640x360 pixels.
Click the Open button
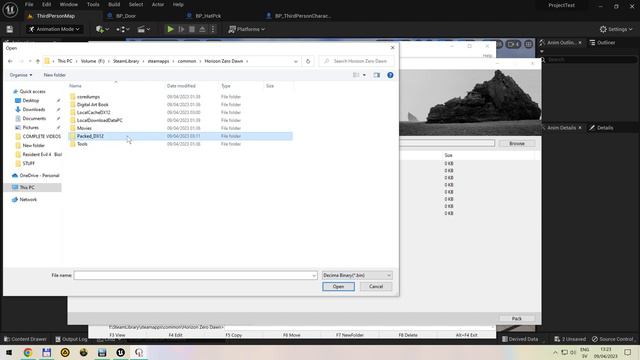[338, 287]
